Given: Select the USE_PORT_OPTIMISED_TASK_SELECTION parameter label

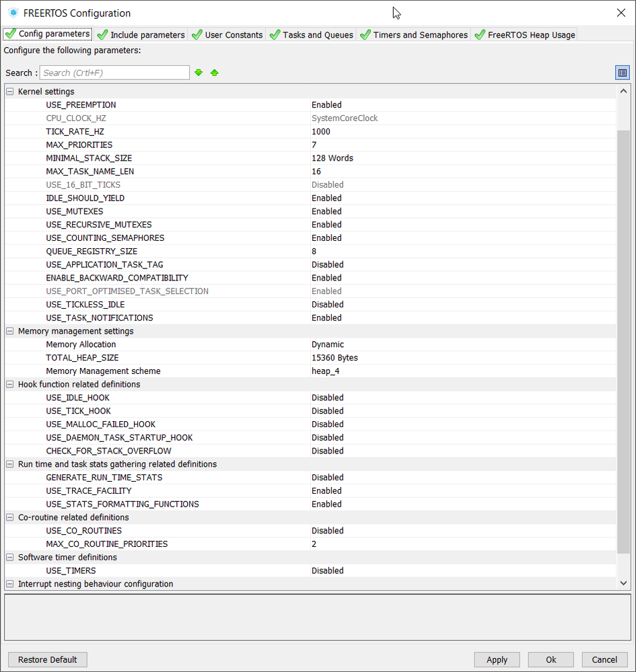Looking at the screenshot, I should (x=127, y=291).
